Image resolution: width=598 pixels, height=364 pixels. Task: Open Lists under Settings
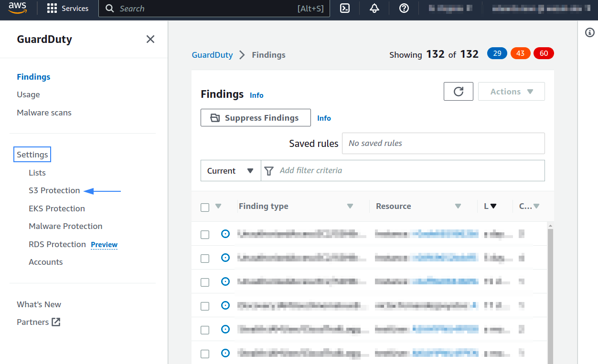(x=37, y=173)
